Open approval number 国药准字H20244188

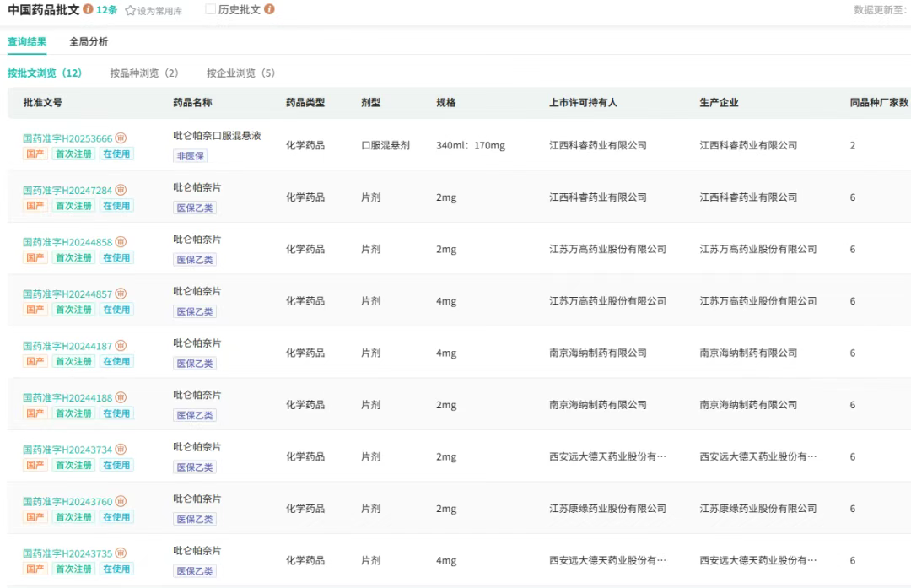coord(67,398)
